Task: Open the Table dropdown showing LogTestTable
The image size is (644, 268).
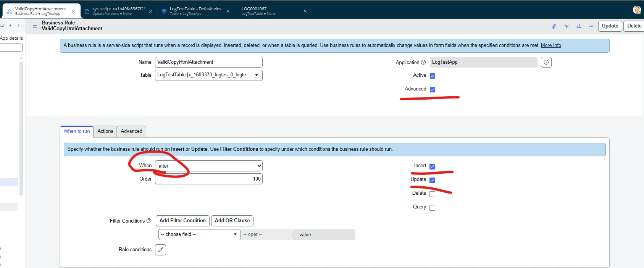Action: [209, 75]
